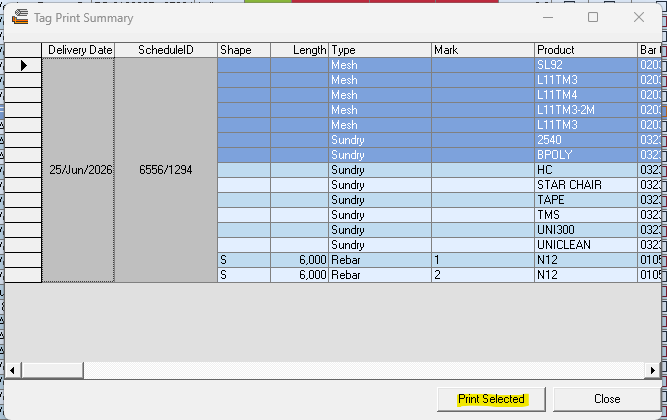Maximize the Tag Print Summary window
This screenshot has width=667, height=420.
click(593, 17)
